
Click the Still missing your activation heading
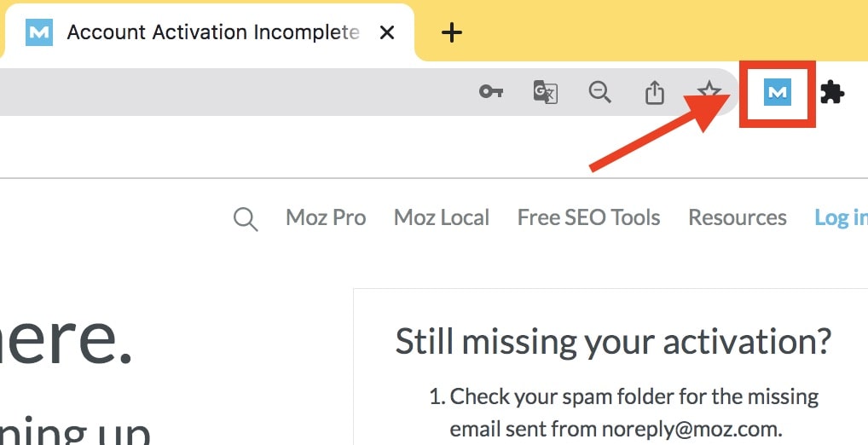tap(613, 342)
